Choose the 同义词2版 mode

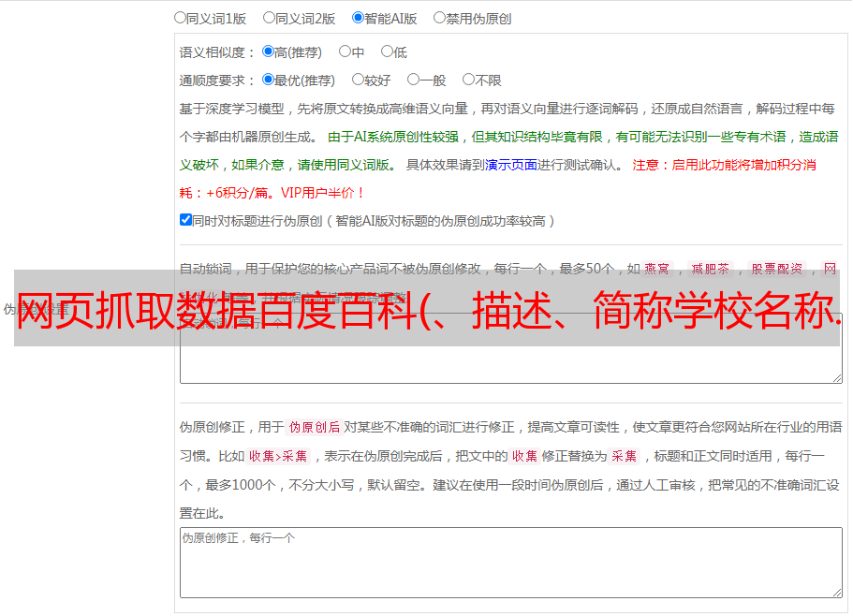[x=270, y=18]
